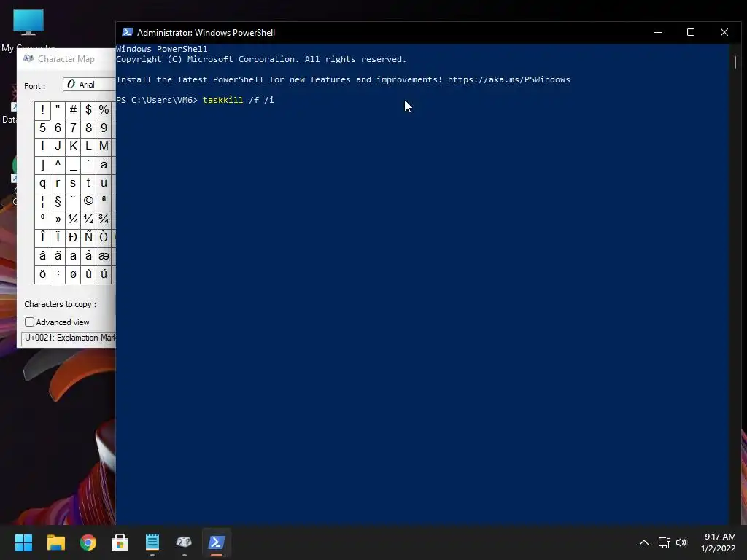Select the digit 5 character cell
Image resolution: width=747 pixels, height=560 pixels.
pyautogui.click(x=42, y=128)
